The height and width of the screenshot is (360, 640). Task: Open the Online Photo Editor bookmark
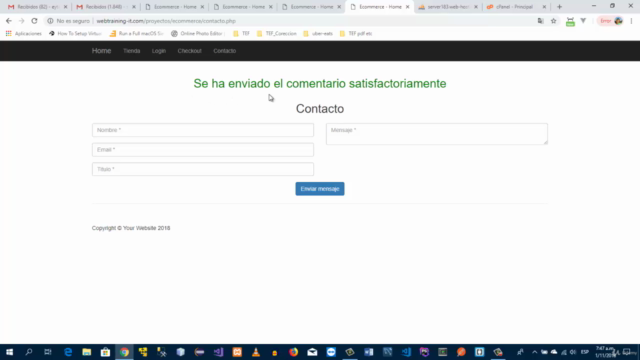click(x=197, y=33)
